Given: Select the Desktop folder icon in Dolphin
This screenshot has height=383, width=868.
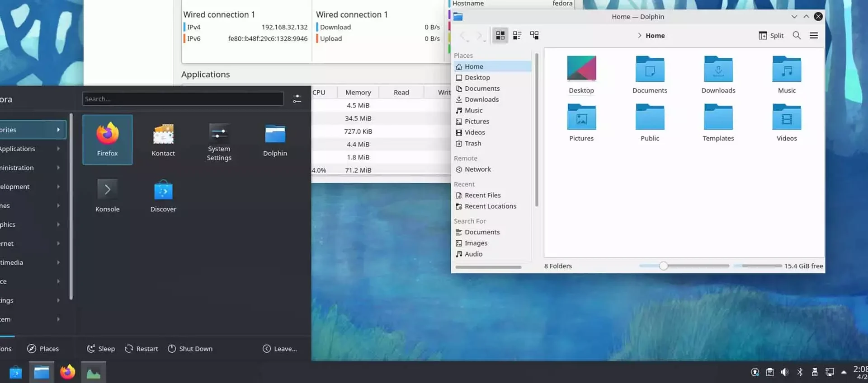Looking at the screenshot, I should pyautogui.click(x=581, y=69).
